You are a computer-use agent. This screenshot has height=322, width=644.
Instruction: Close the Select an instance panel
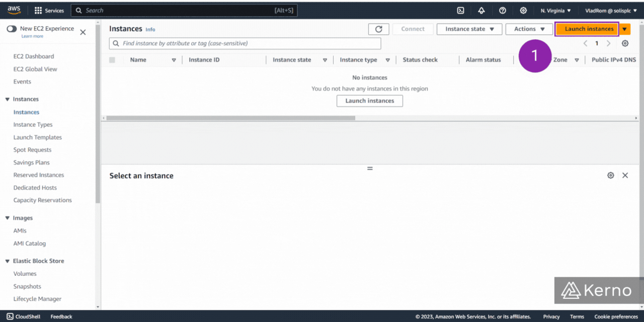pyautogui.click(x=625, y=176)
